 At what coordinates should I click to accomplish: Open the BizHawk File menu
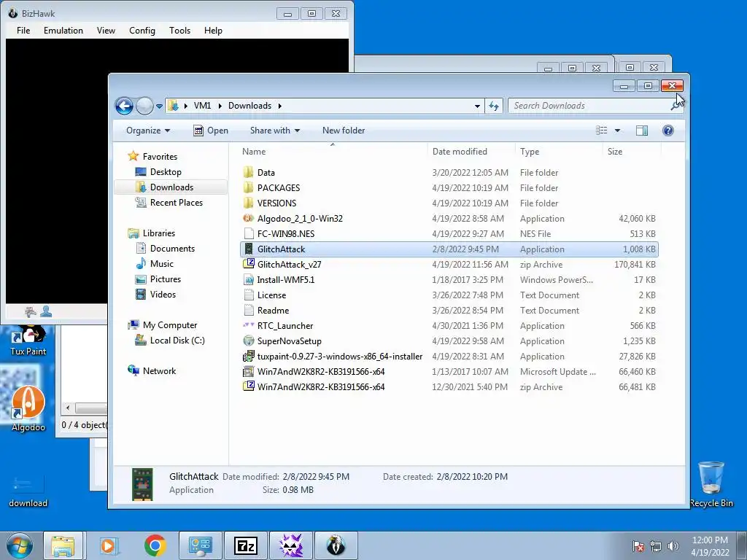pos(23,31)
